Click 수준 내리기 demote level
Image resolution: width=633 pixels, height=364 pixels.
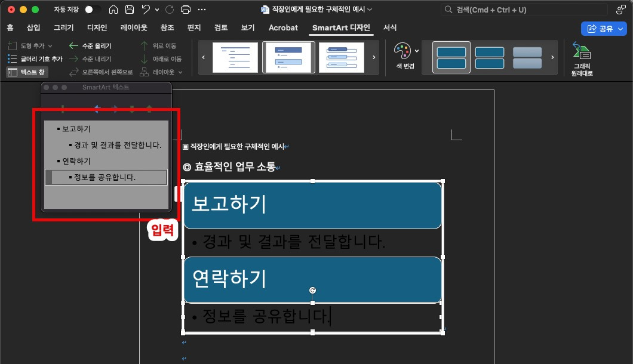[90, 59]
